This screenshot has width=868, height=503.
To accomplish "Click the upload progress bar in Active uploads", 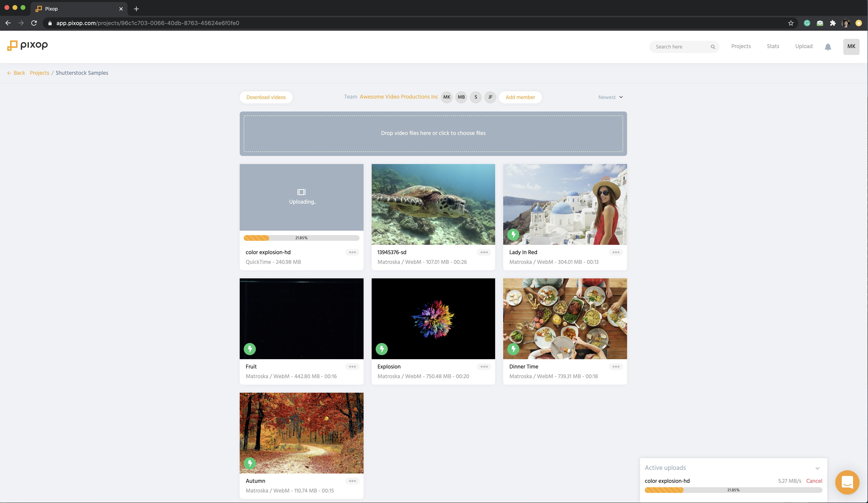I will (733, 490).
